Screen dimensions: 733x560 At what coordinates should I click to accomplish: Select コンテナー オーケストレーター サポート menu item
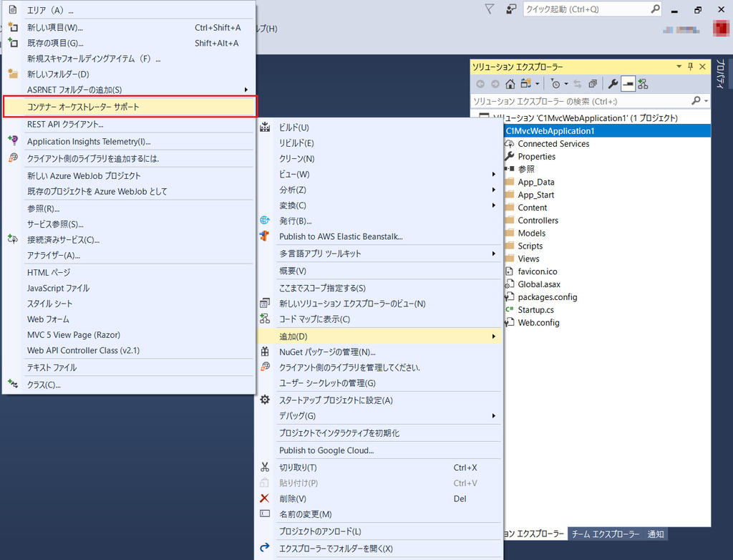(x=130, y=107)
